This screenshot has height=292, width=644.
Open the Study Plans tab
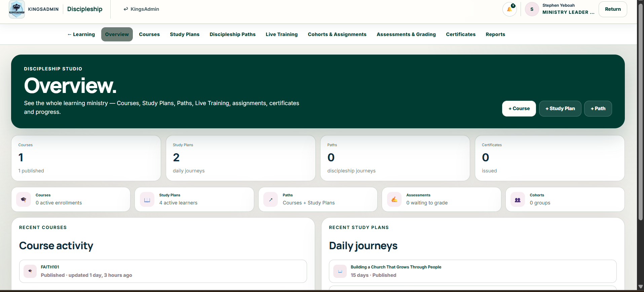[185, 34]
